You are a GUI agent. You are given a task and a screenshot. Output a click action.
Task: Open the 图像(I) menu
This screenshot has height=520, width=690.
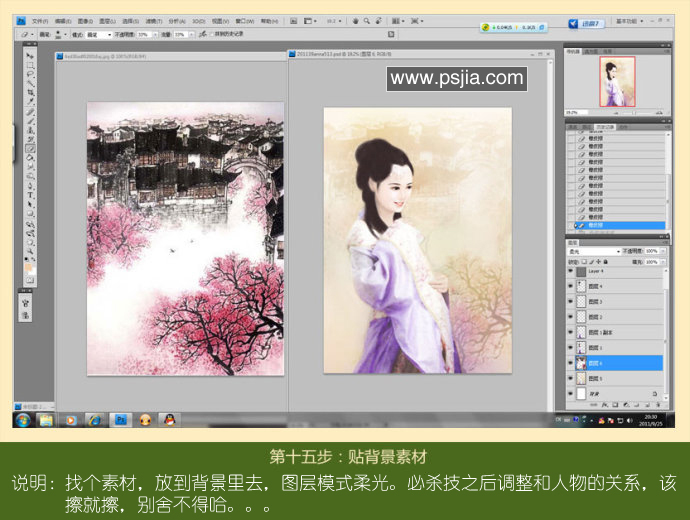(85, 21)
